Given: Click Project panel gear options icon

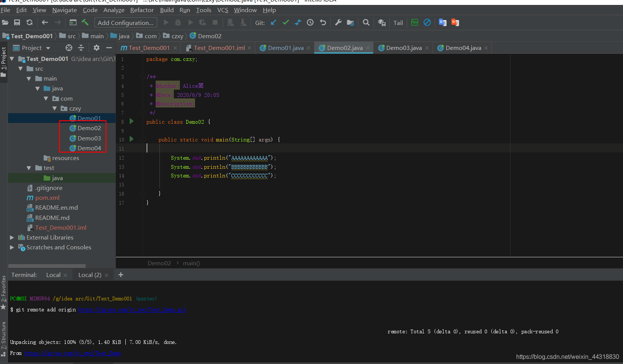Looking at the screenshot, I should coord(97,48).
